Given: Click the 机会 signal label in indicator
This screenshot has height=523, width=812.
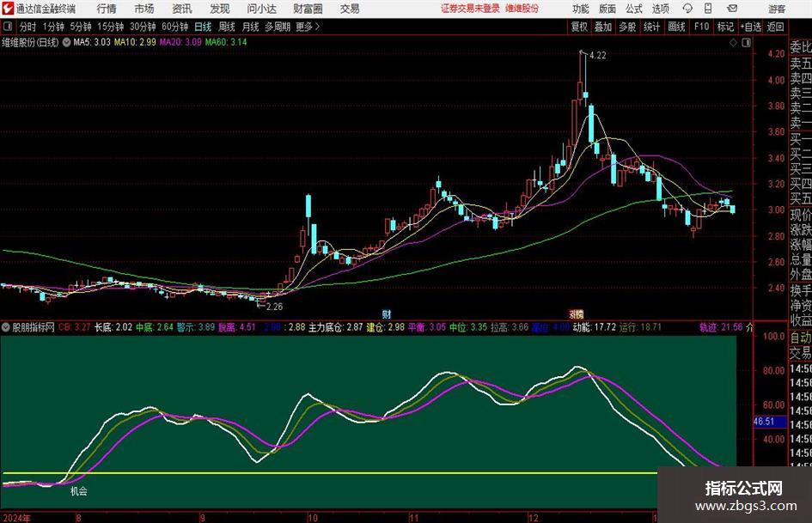Looking at the screenshot, I should [79, 491].
